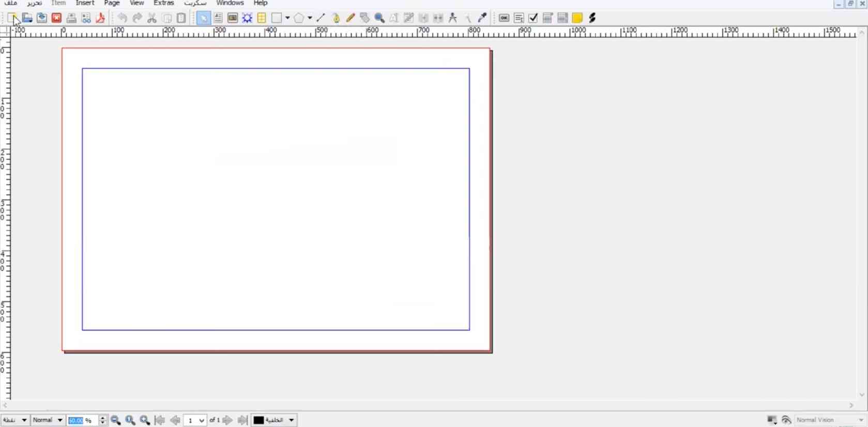This screenshot has width=868, height=427.
Task: Select the Bezier Curve pen tool
Action: click(336, 18)
